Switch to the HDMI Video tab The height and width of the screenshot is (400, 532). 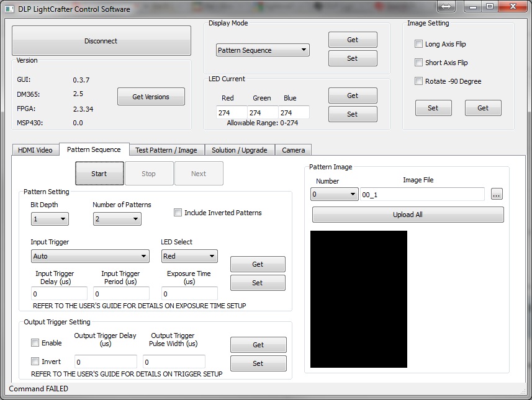tap(35, 150)
